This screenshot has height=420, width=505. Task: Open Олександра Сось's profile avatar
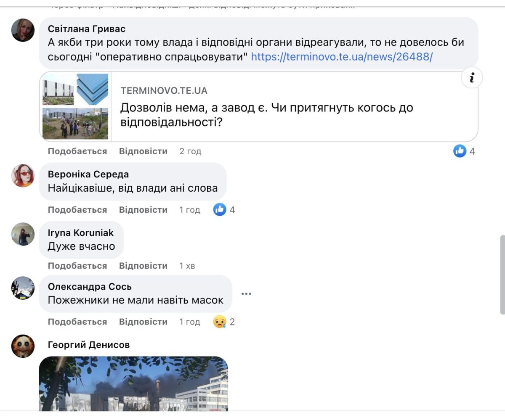(23, 288)
